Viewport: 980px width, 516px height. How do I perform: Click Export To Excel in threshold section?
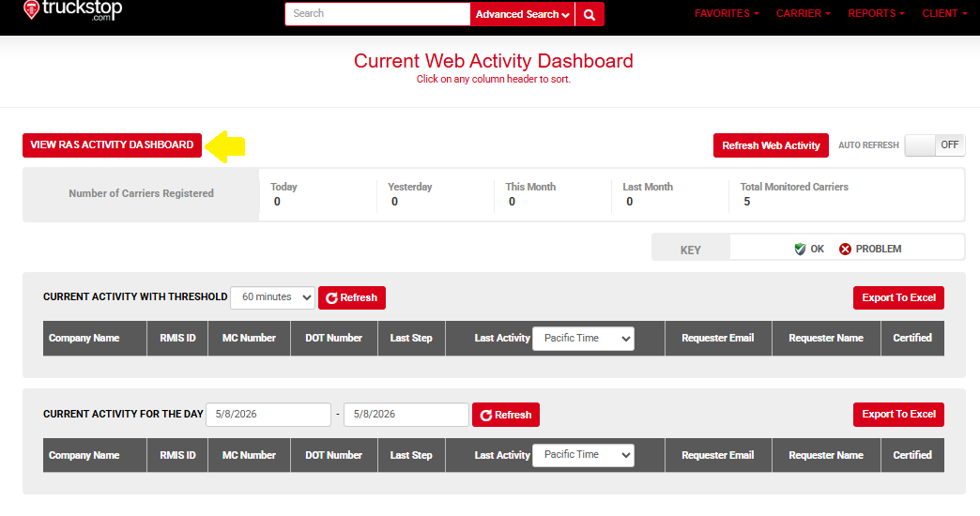tap(898, 298)
